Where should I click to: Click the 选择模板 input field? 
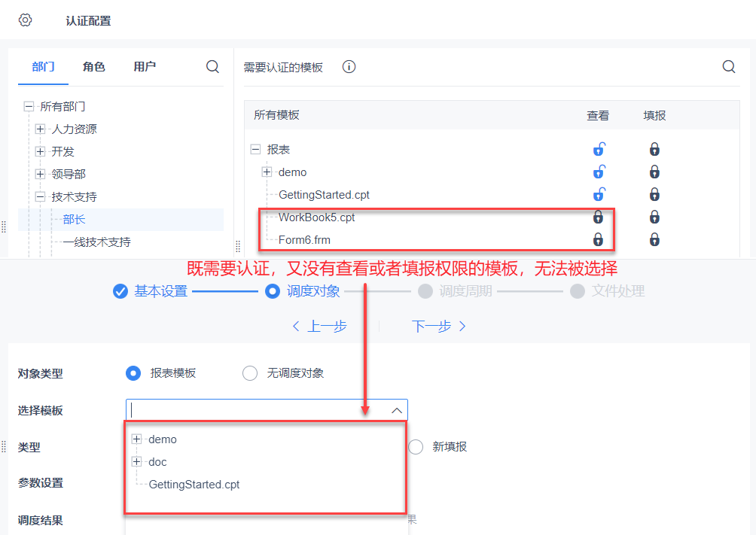(267, 411)
